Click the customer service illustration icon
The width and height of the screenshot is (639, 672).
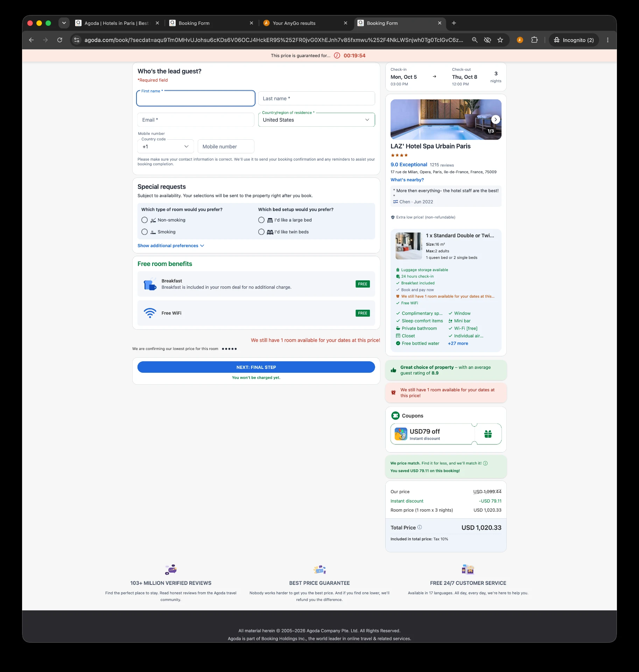coord(468,569)
